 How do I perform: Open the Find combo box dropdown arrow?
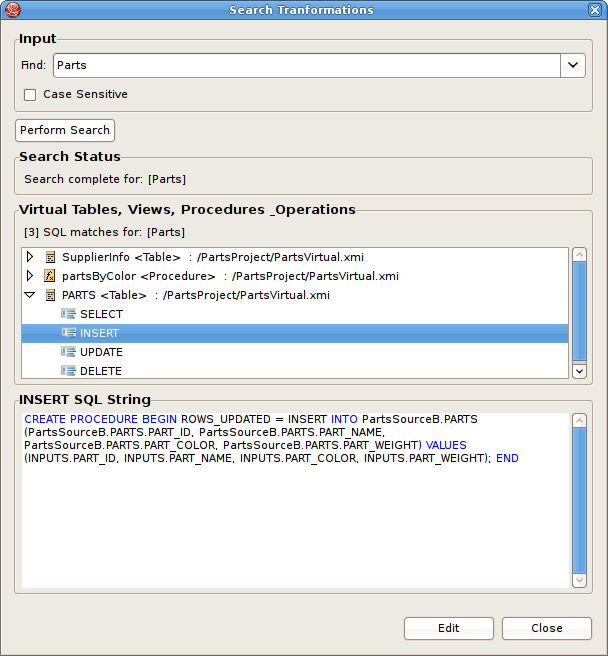[x=573, y=65]
